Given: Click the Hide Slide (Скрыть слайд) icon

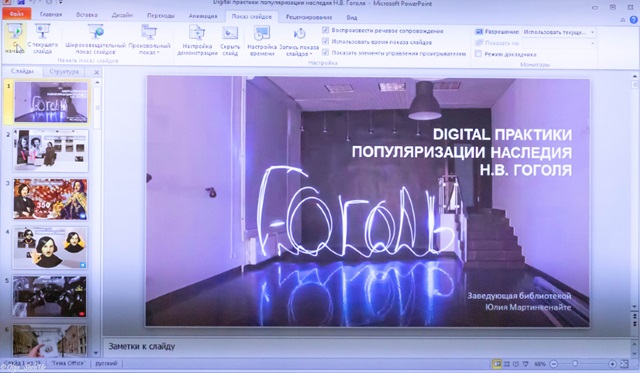Looking at the screenshot, I should 230,40.
